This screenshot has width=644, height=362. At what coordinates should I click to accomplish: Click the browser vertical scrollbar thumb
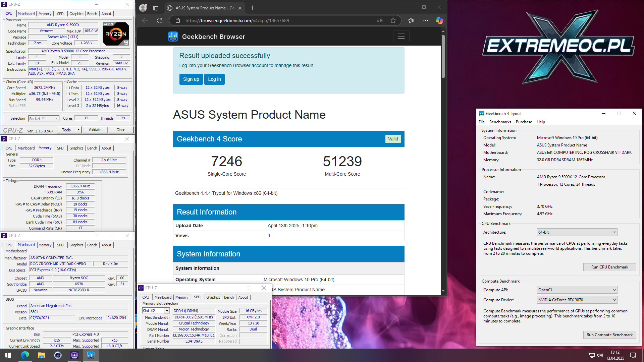pyautogui.click(x=443, y=56)
